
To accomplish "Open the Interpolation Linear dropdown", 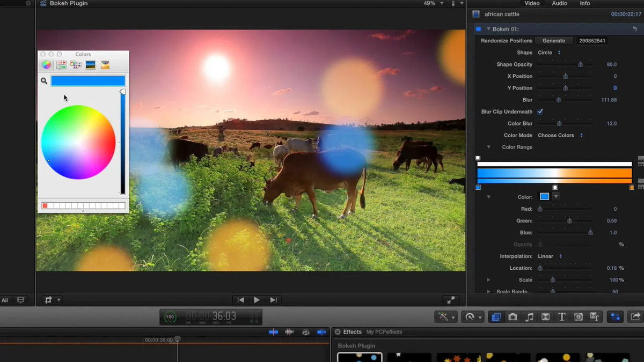I will point(550,256).
